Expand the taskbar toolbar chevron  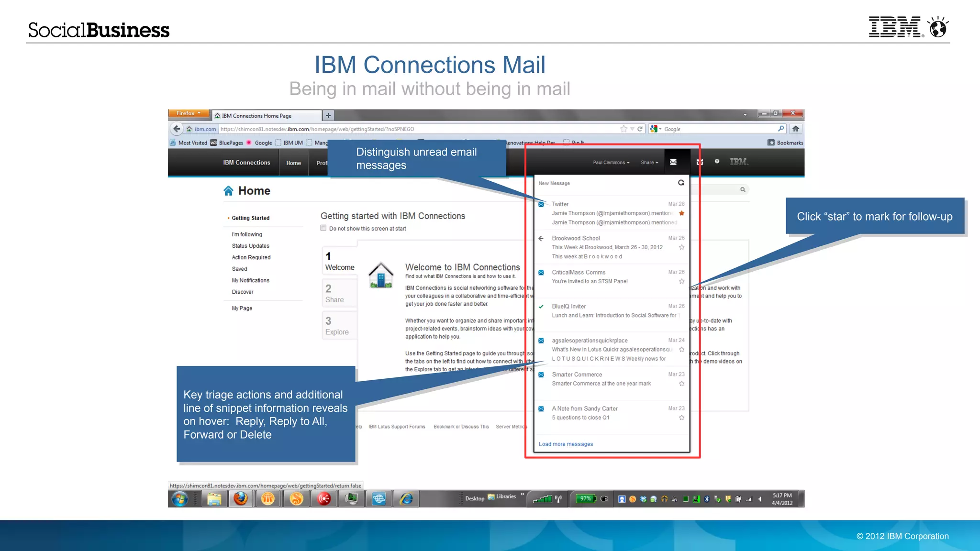coord(522,495)
